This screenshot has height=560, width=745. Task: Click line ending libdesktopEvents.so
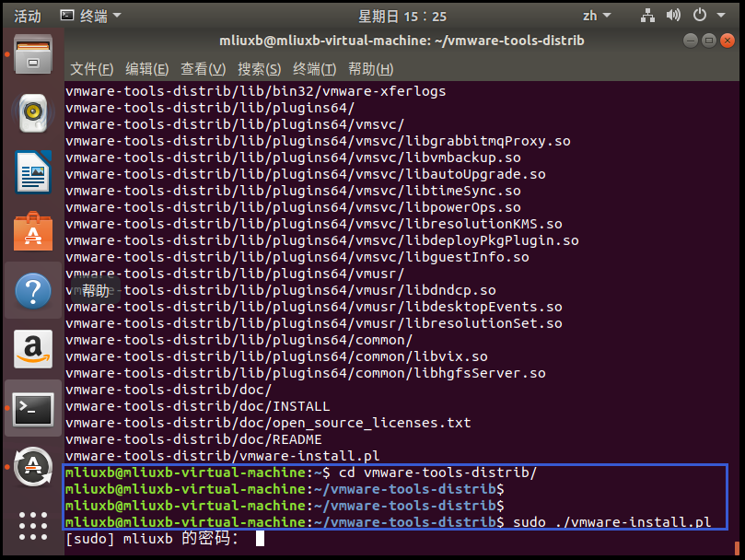[314, 307]
